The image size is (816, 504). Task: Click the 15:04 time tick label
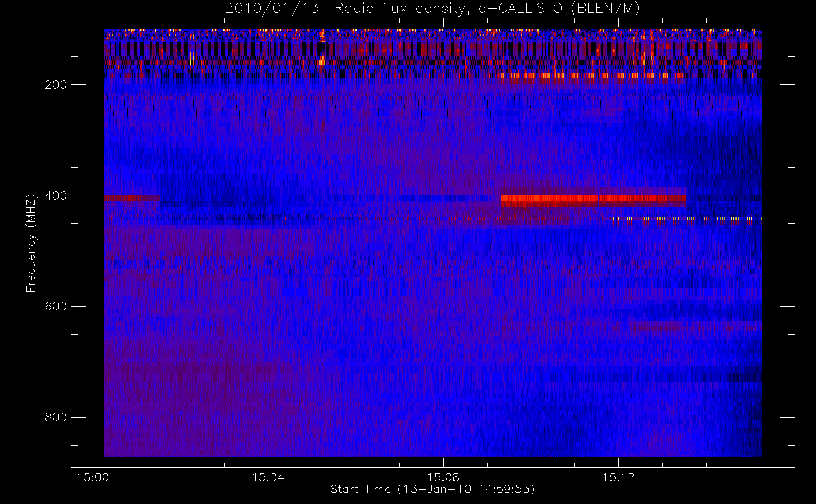[x=268, y=477]
